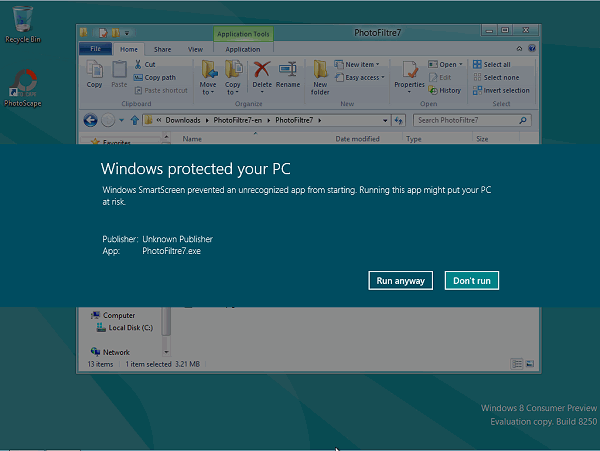Select Network in the navigation pane

[111, 352]
